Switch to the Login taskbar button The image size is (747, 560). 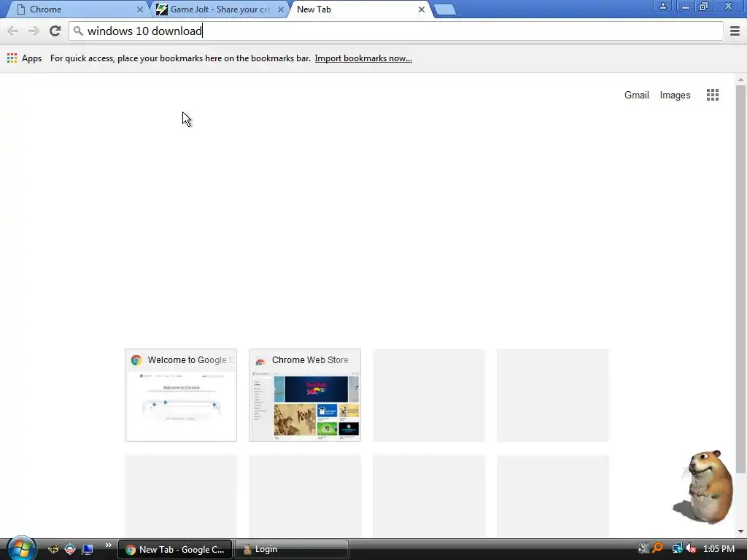(x=292, y=550)
